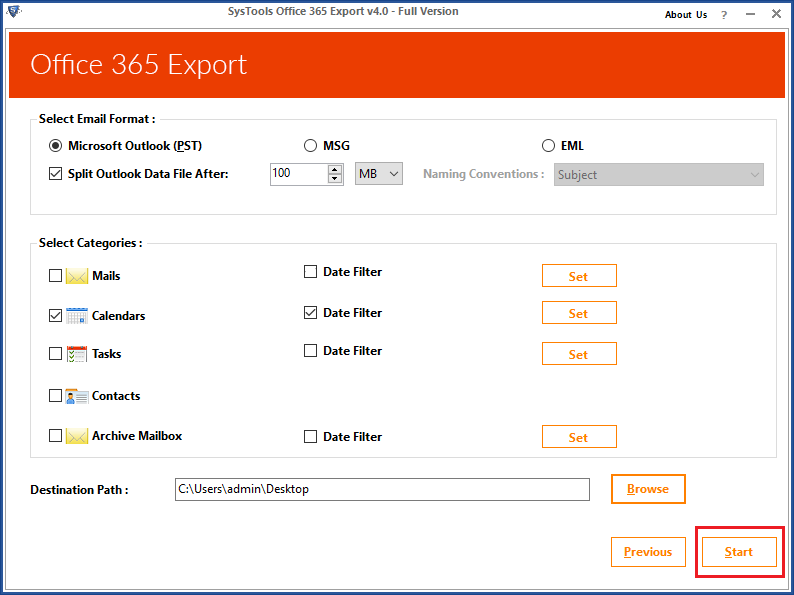Viewport: 794px width, 595px height.
Task: Open the help question mark icon
Action: pos(724,15)
